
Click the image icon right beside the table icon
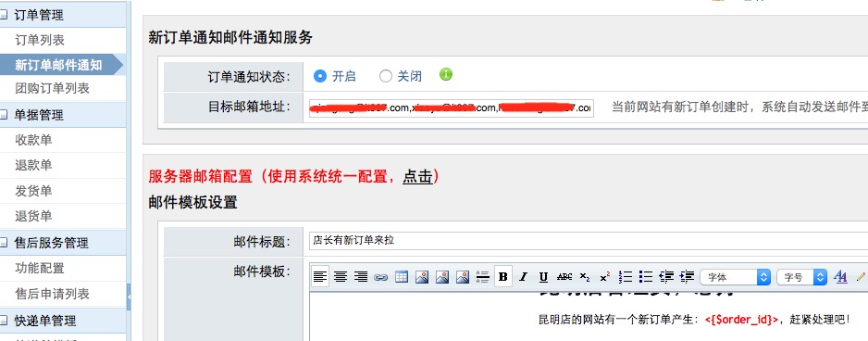(422, 277)
